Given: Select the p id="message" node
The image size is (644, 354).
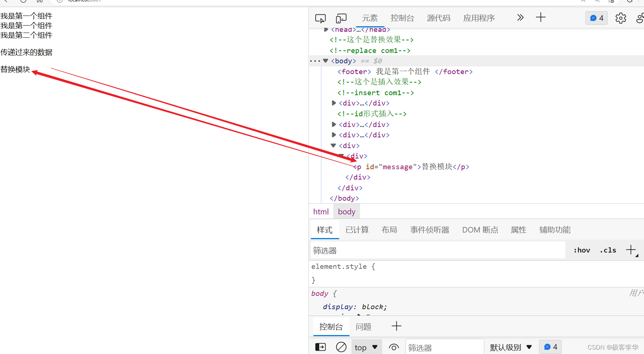Looking at the screenshot, I should (x=411, y=167).
